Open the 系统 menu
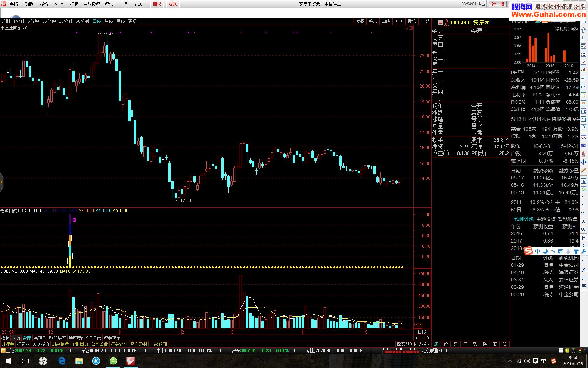Screen dimensions: 588x368 [x=14, y=4]
